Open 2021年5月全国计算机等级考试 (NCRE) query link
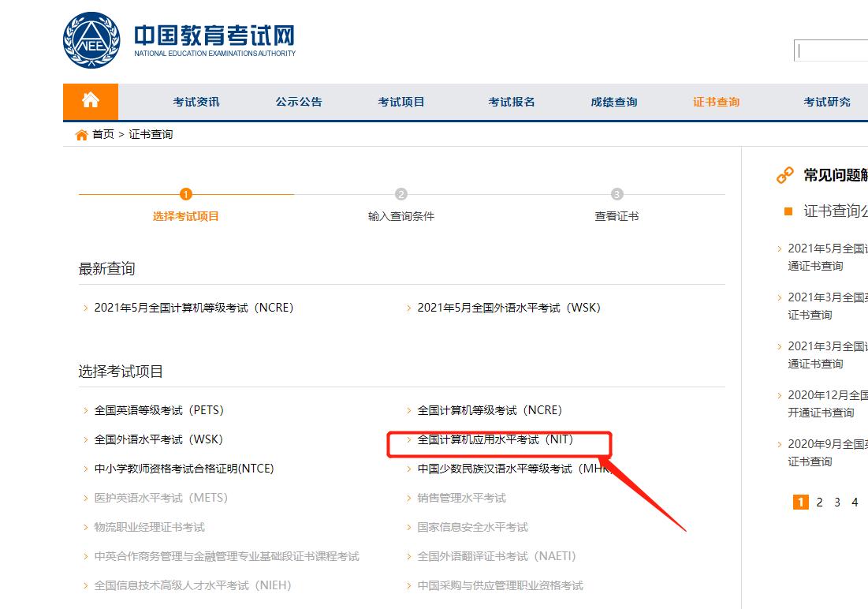The height and width of the screenshot is (609, 868). point(193,308)
